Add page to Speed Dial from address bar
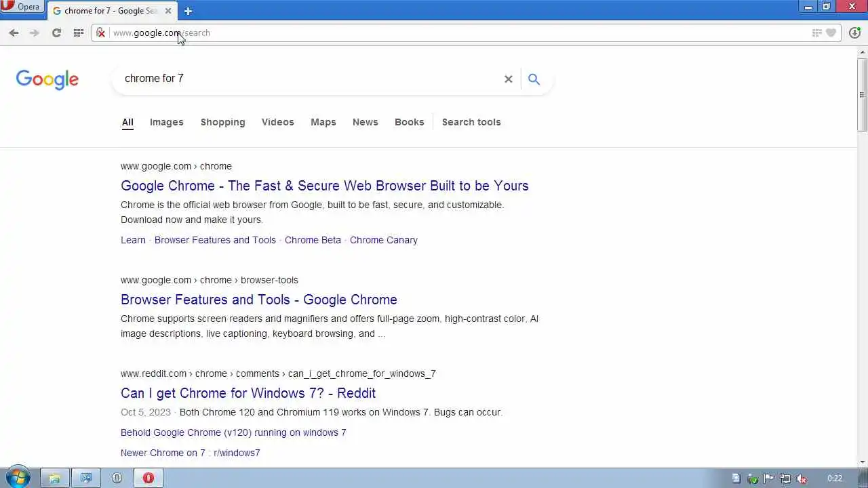The width and height of the screenshot is (868, 488). (817, 33)
